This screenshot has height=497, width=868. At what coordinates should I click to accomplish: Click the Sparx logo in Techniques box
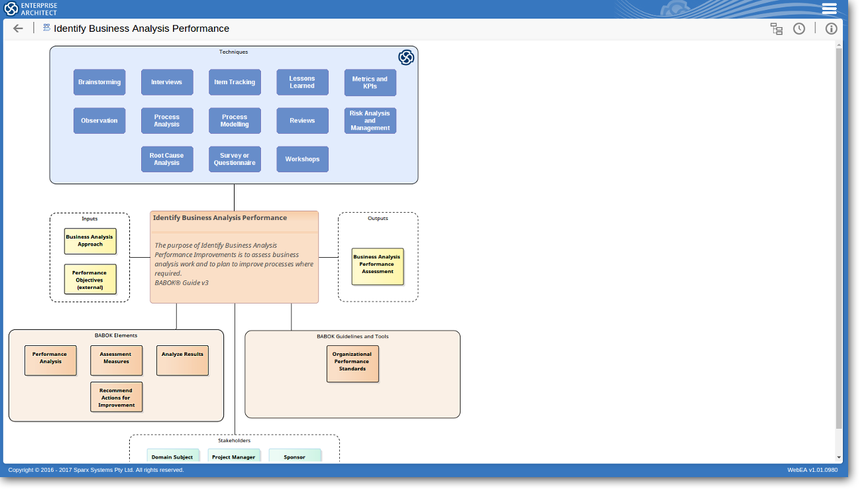pyautogui.click(x=406, y=58)
